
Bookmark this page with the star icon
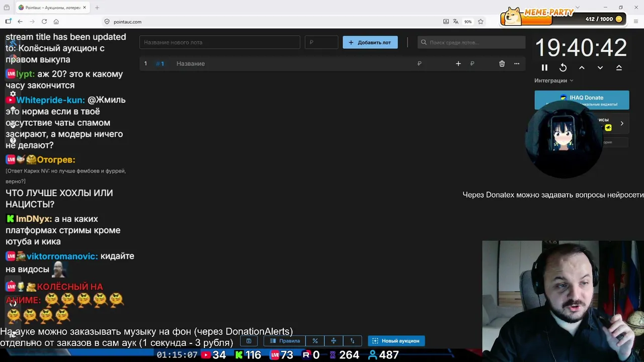480,22
